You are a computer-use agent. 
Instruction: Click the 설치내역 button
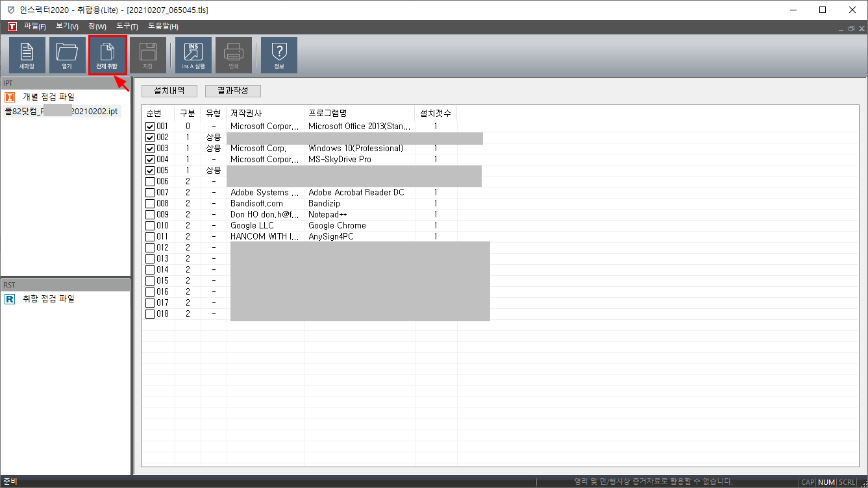coord(169,91)
